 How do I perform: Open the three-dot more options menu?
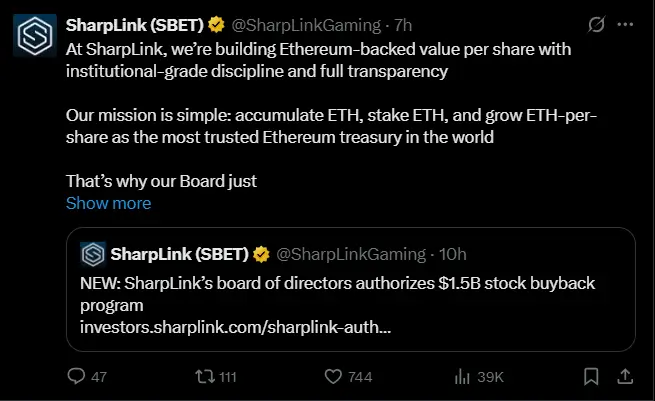pyautogui.click(x=625, y=24)
